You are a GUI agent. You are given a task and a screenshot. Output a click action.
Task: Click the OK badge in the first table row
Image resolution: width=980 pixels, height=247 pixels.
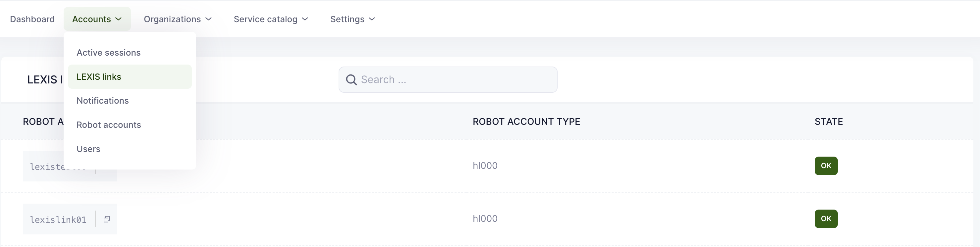(826, 166)
